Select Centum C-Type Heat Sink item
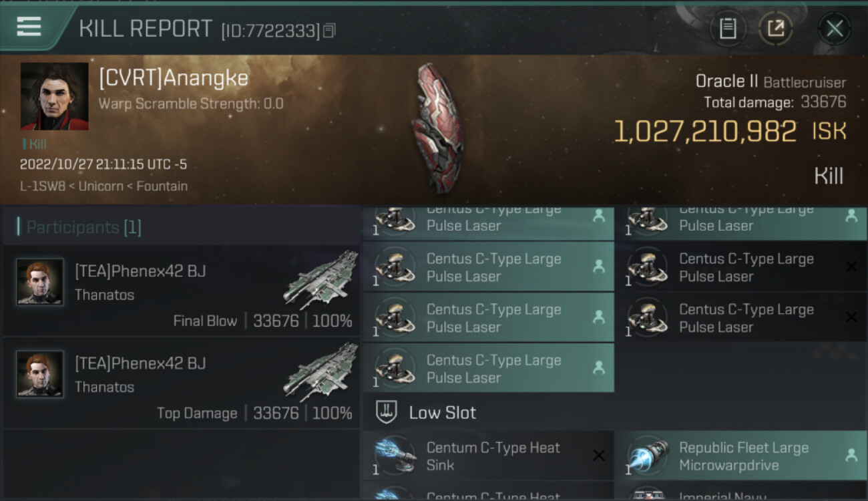 [488, 456]
